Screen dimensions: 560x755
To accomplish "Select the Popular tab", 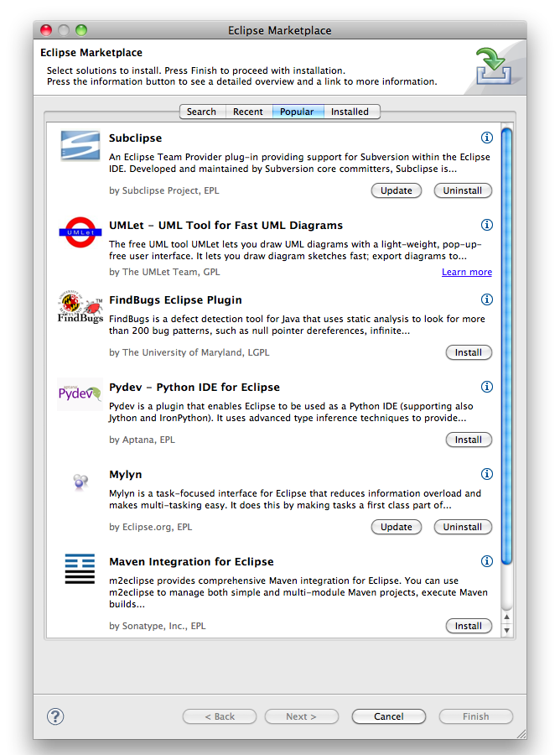I will pos(297,112).
